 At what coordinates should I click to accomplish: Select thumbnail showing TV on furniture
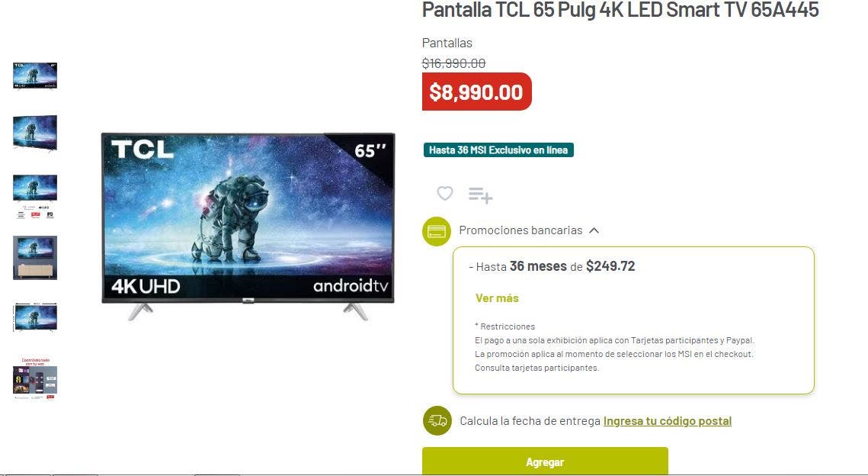click(x=35, y=258)
